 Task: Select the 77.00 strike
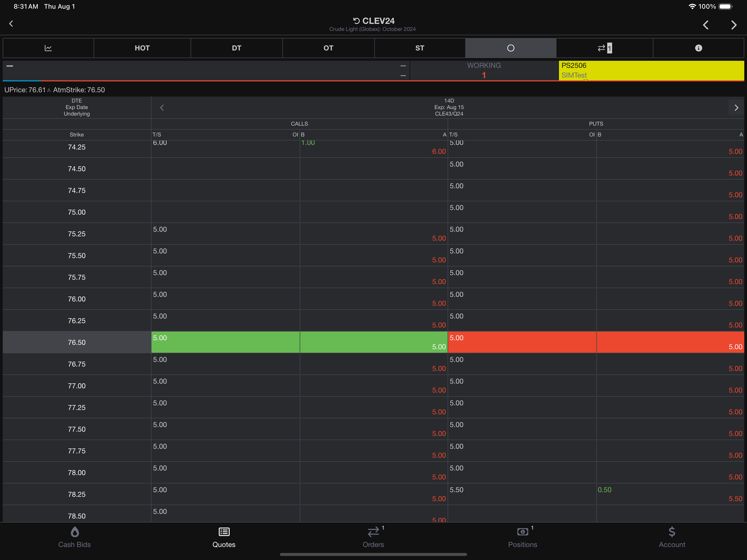[77, 386]
